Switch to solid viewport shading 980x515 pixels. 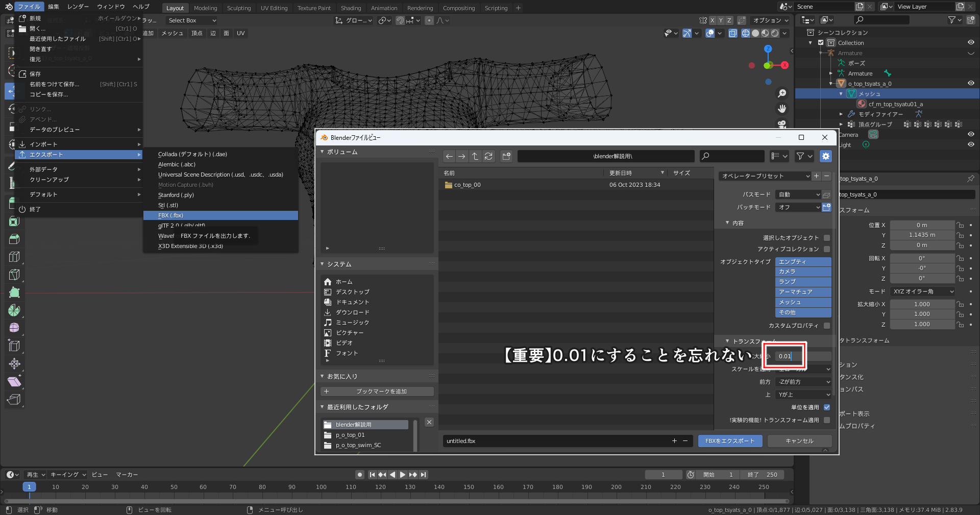(755, 33)
